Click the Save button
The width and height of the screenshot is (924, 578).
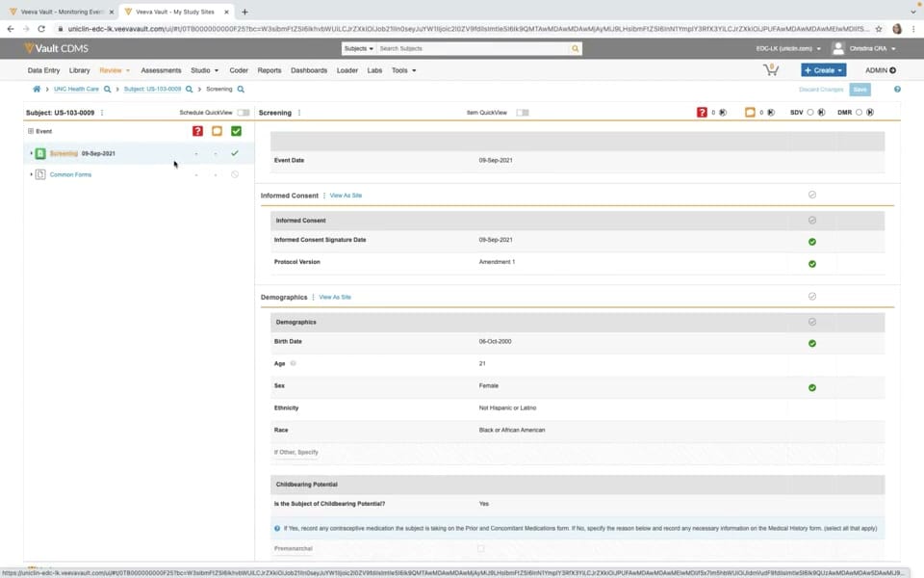click(x=860, y=89)
